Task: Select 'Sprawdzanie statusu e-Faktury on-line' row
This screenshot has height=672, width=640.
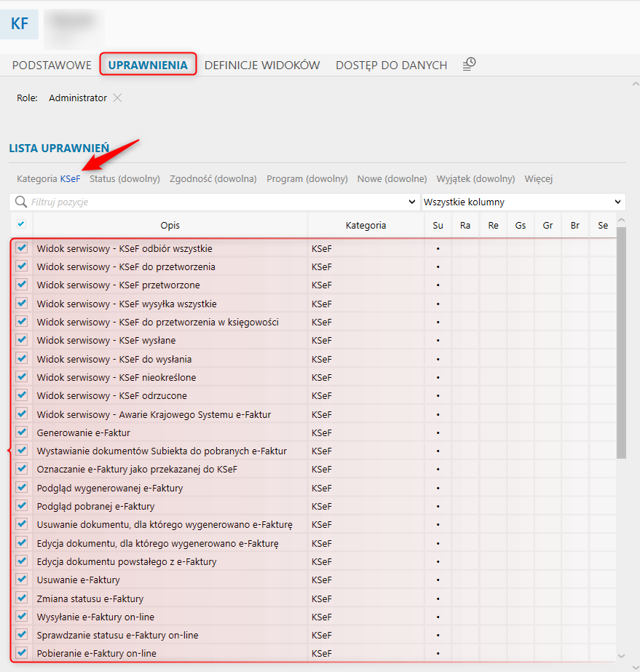Action: 313,635
